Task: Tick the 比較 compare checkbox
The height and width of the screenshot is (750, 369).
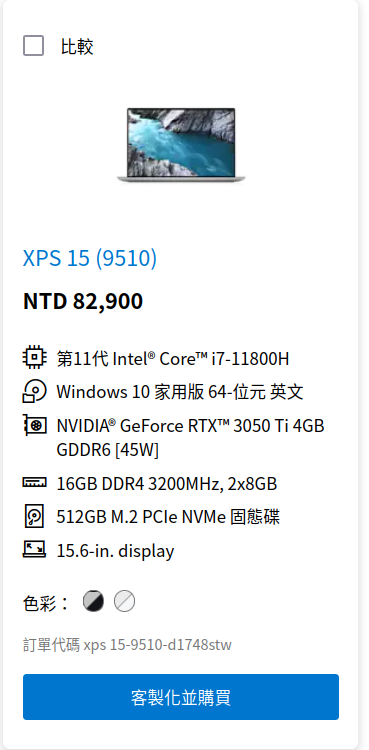Action: tap(34, 46)
